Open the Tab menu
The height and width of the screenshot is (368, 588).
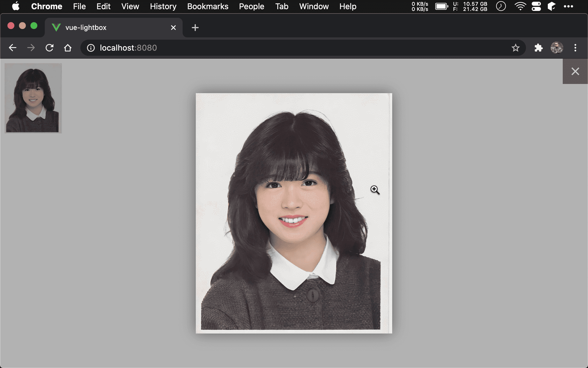[282, 6]
